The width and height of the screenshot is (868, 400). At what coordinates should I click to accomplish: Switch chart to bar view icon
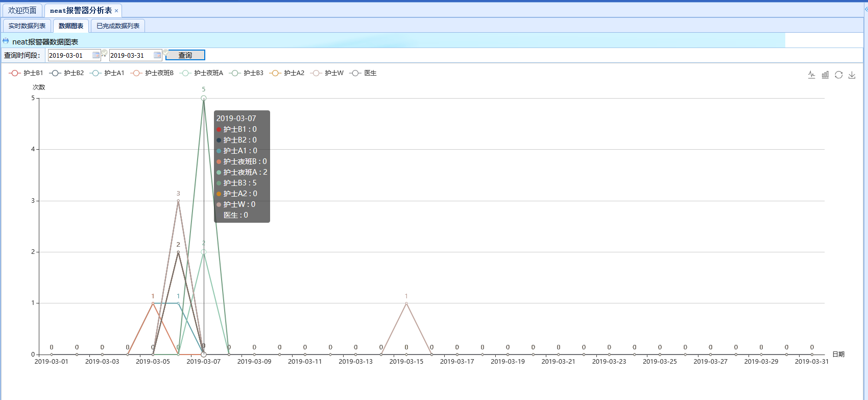(825, 75)
